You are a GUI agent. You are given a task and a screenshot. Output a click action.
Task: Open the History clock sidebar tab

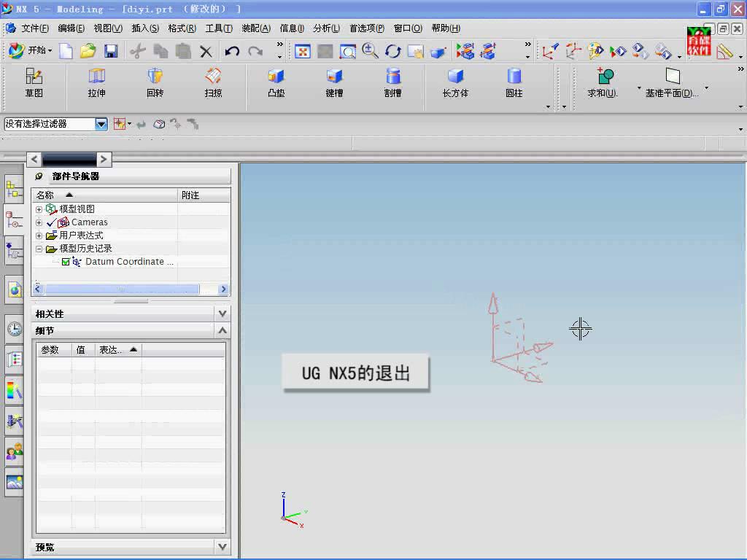click(x=15, y=329)
